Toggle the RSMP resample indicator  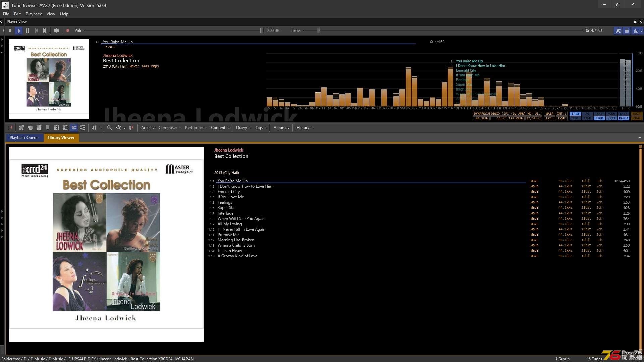click(x=599, y=118)
